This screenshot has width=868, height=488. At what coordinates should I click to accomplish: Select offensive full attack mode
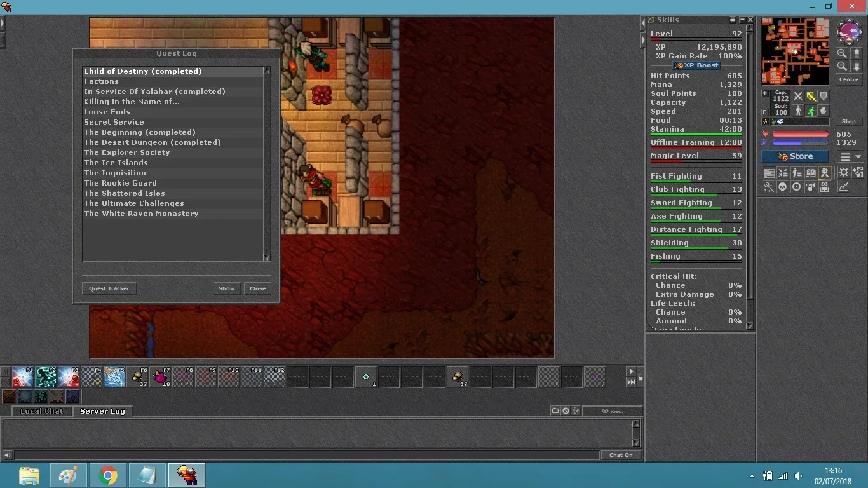click(x=798, y=96)
